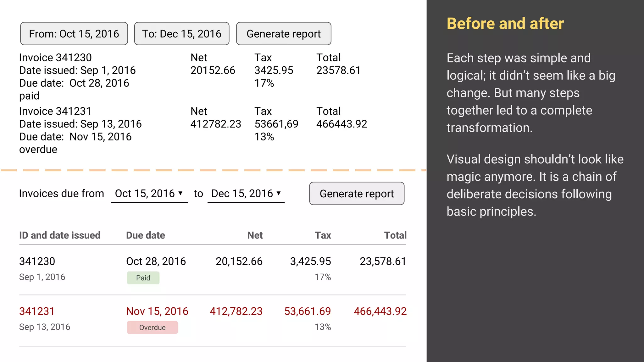Click the 'From: Oct 15, 2016' button
Screen dimensions: 644x362
tap(74, 34)
